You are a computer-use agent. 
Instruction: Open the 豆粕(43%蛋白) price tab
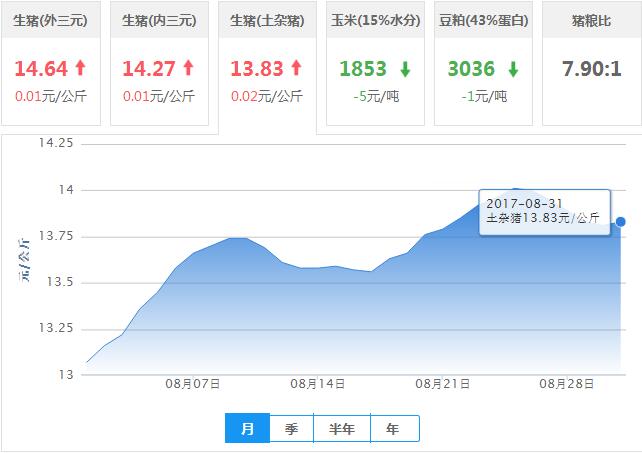(484, 63)
